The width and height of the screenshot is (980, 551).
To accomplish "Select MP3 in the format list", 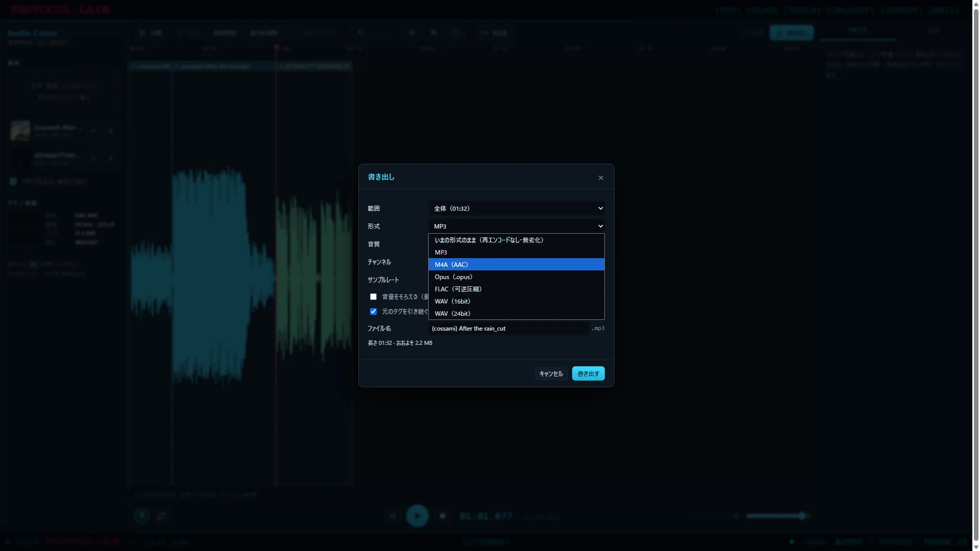I will tap(517, 252).
